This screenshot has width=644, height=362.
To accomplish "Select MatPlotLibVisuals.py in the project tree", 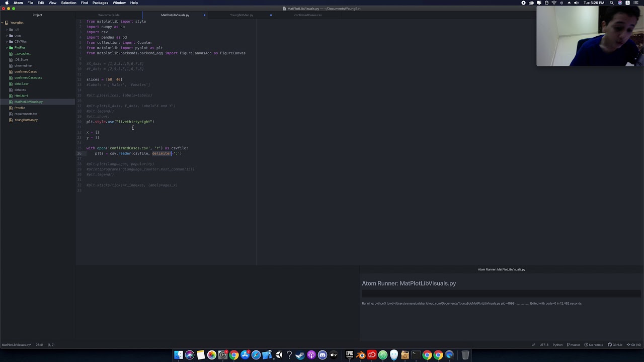I will (x=29, y=102).
